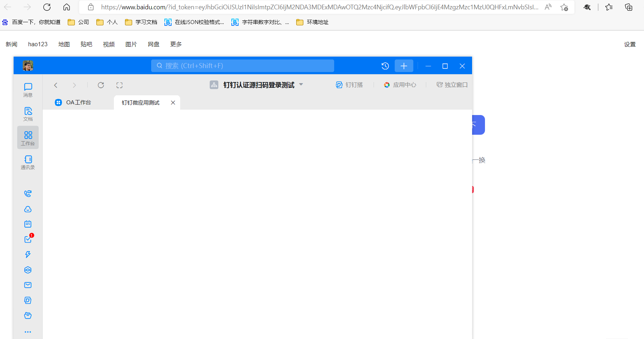Image resolution: width=644 pixels, height=339 pixels.
Task: Open 独立窗口 standalone window
Action: [x=452, y=85]
